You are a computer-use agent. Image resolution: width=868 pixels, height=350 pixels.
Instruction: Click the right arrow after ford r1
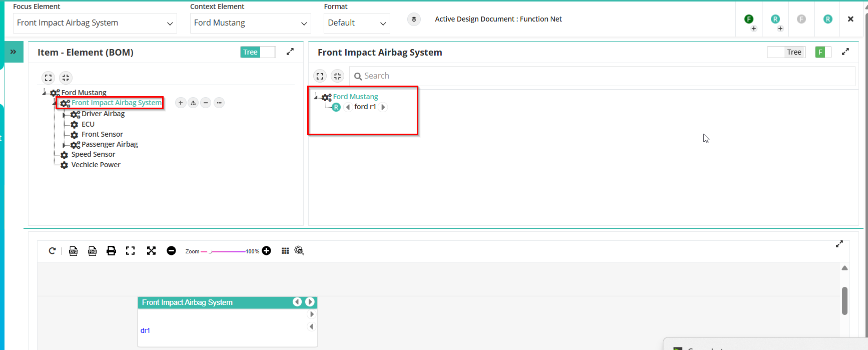[x=383, y=107]
